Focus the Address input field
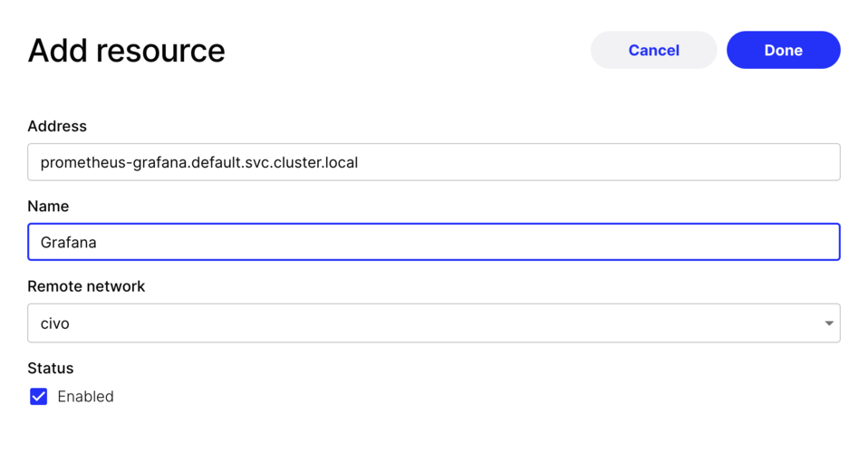The image size is (868, 453). coord(434,162)
